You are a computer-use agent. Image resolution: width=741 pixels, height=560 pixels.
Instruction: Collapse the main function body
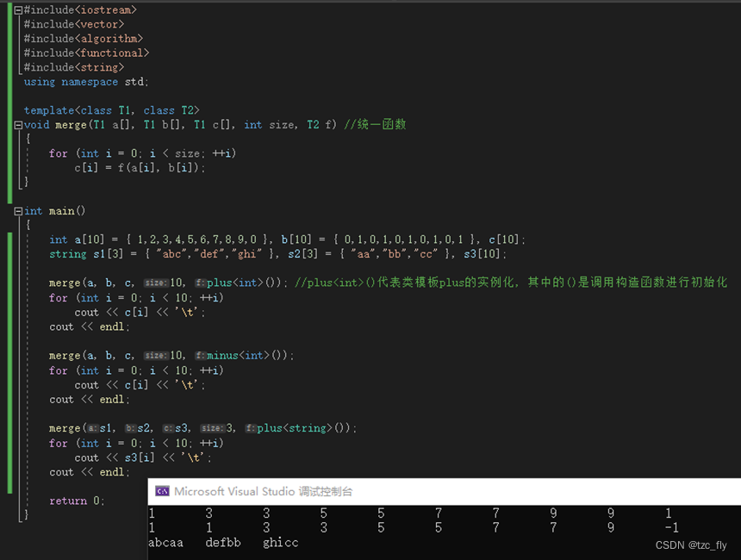pyautogui.click(x=17, y=210)
